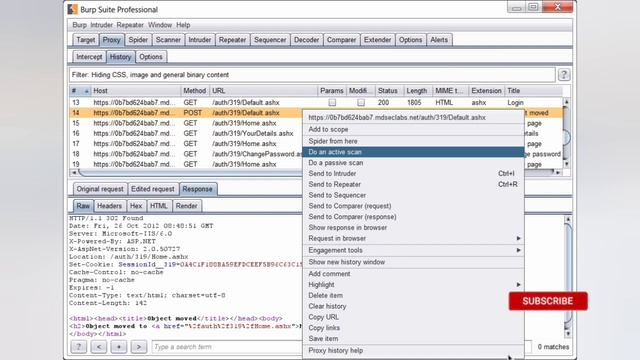The image size is (640, 360).
Task: Choose Send to Comparer (request)
Action: tap(413, 206)
